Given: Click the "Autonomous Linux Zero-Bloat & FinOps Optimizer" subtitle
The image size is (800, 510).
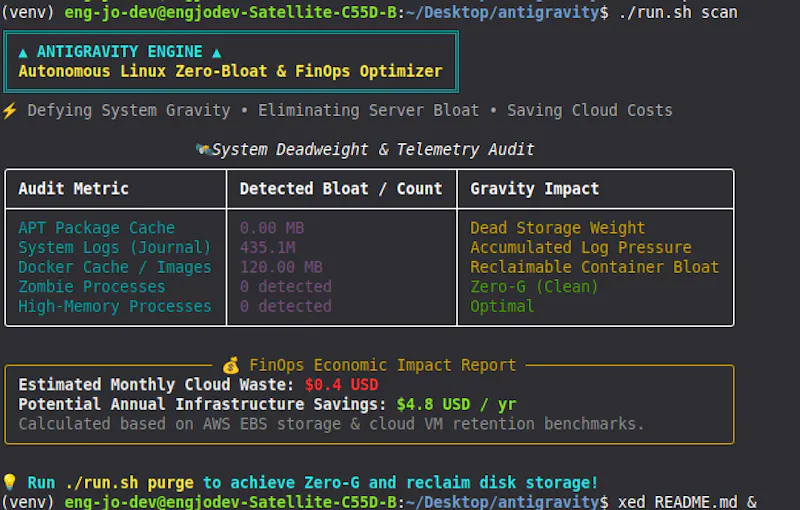Looking at the screenshot, I should 230,71.
